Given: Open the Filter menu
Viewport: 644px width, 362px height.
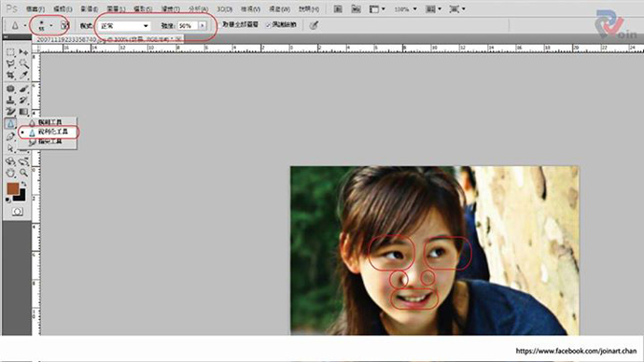Looking at the screenshot, I should 170,8.
